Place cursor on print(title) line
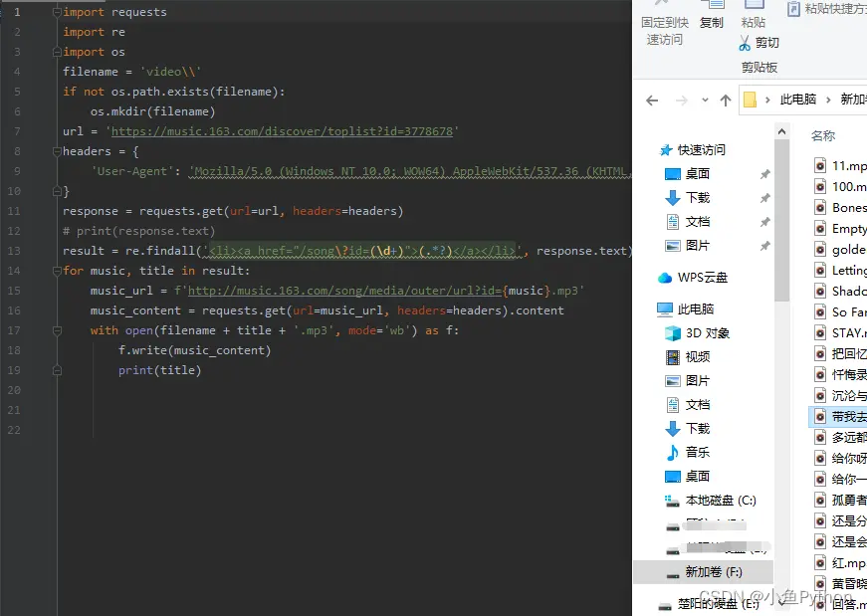Screen dimensions: 867x616 (x=160, y=370)
